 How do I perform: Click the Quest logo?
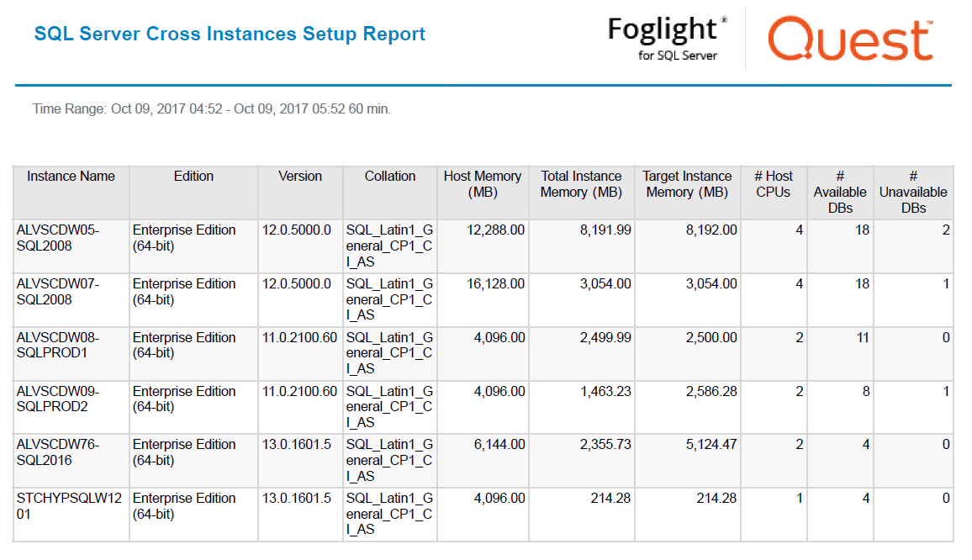click(850, 40)
